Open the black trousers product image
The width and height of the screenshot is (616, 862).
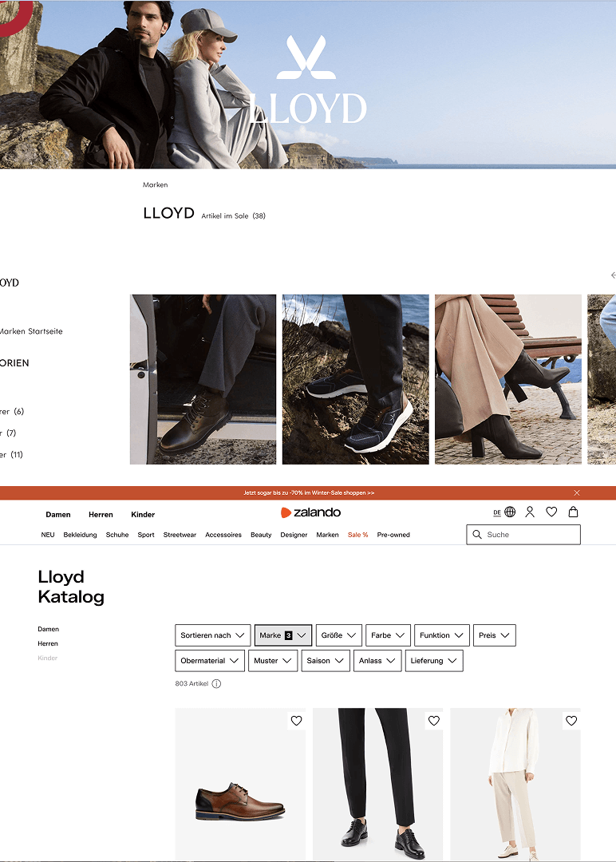[377, 785]
